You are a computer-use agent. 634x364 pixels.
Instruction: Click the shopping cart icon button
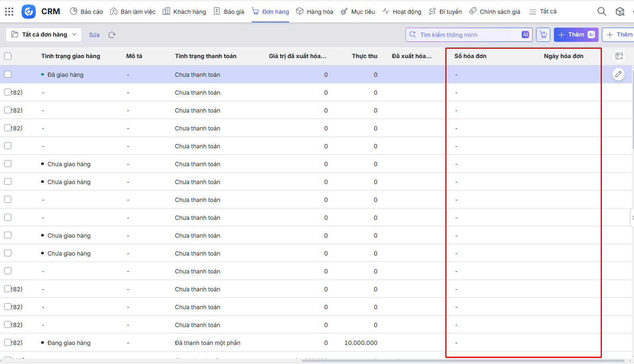click(x=543, y=35)
